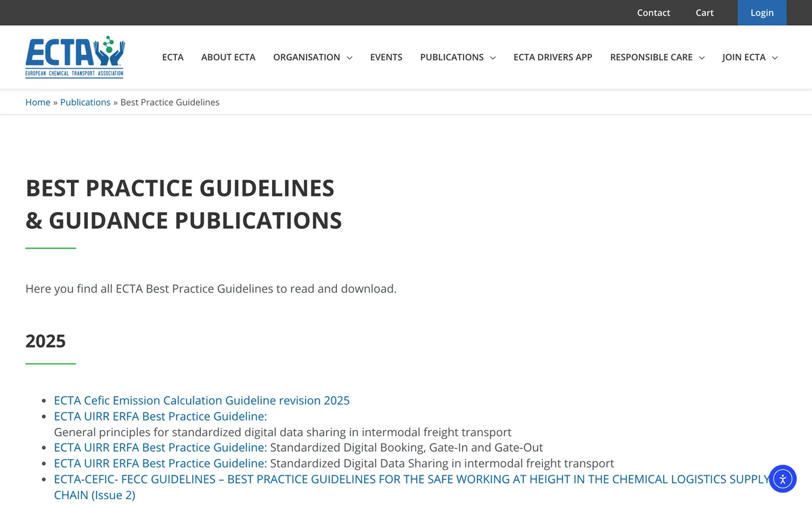Go to Publications breadcrumb
Image resolution: width=812 pixels, height=508 pixels.
point(85,102)
